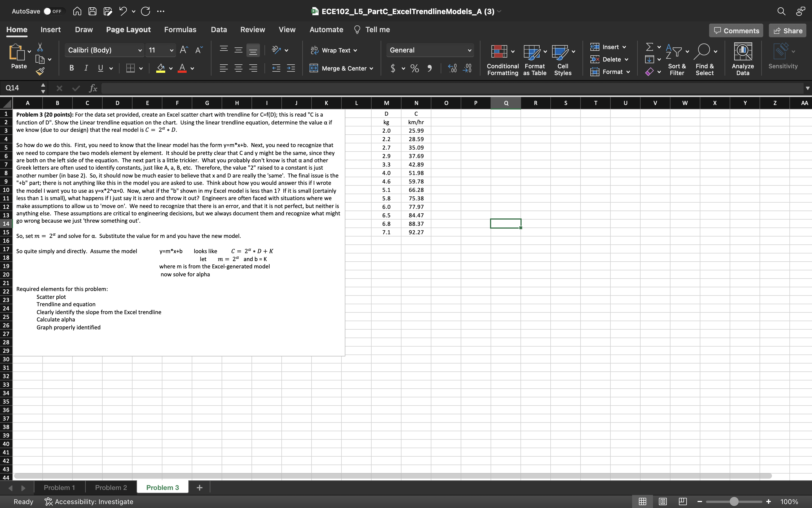The height and width of the screenshot is (508, 812).
Task: Click the Cut scissors icon
Action: click(x=40, y=47)
